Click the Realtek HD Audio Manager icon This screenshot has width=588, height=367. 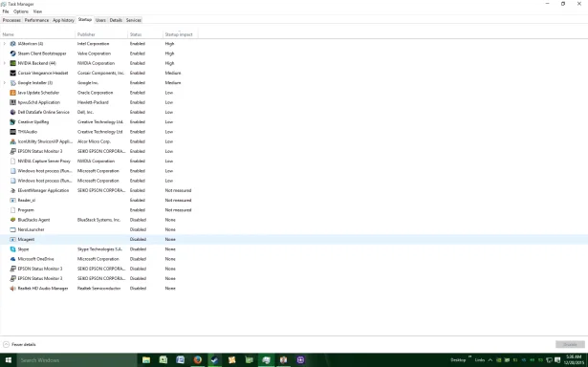click(12, 289)
